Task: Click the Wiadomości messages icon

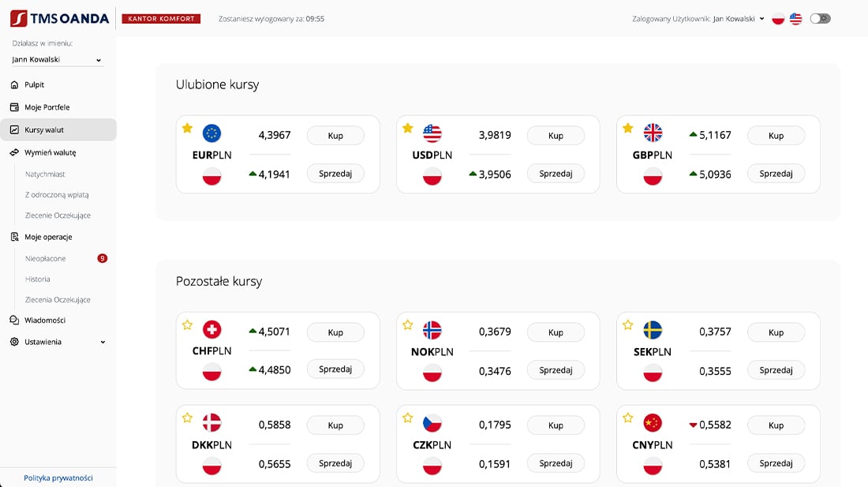Action: point(14,320)
